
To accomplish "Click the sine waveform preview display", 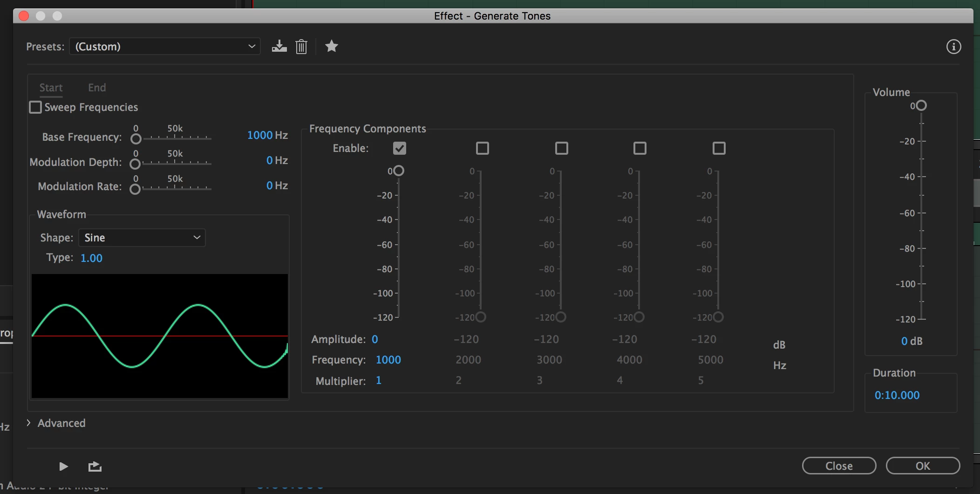I will 160,336.
